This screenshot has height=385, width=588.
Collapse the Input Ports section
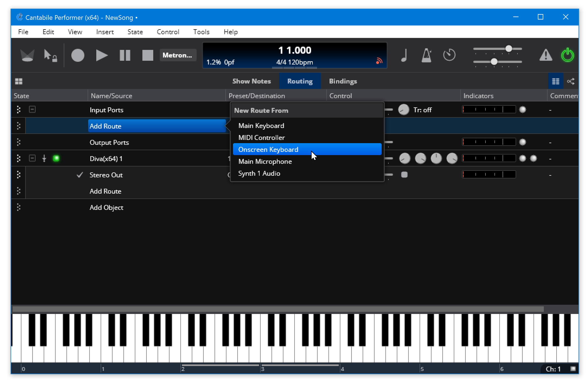coord(32,109)
